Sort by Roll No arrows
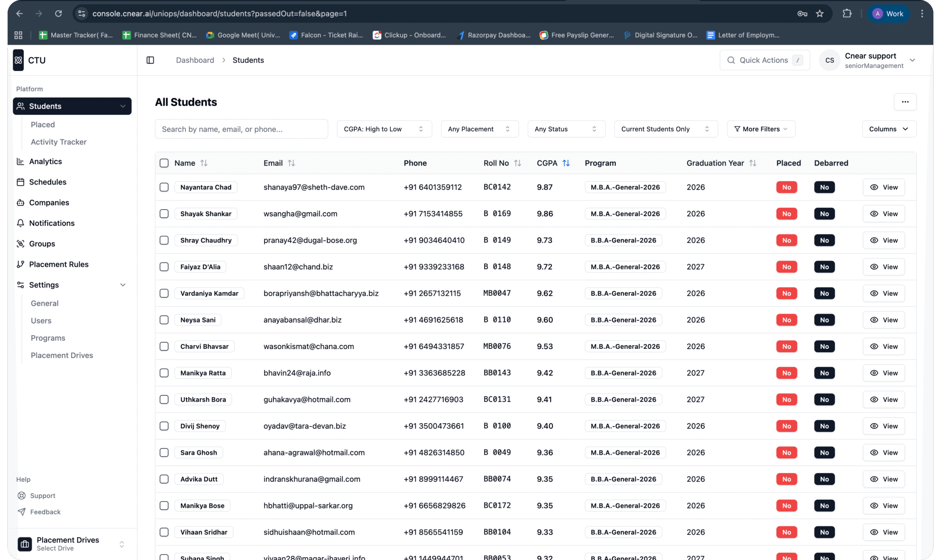Image resolution: width=941 pixels, height=560 pixels. (x=518, y=163)
